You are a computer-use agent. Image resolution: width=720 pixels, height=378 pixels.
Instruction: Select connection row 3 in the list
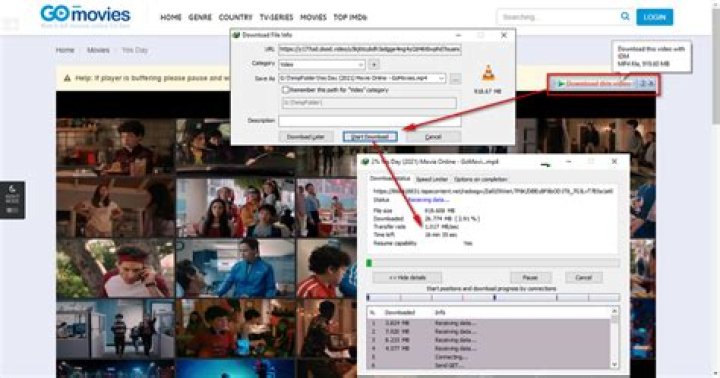pos(489,340)
